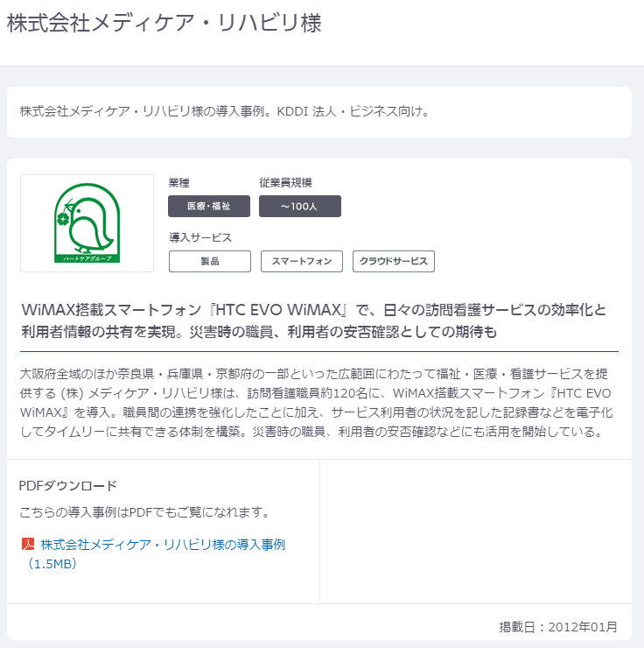
Task: Click the PDFダウンロード heading
Action: pyautogui.click(x=68, y=486)
